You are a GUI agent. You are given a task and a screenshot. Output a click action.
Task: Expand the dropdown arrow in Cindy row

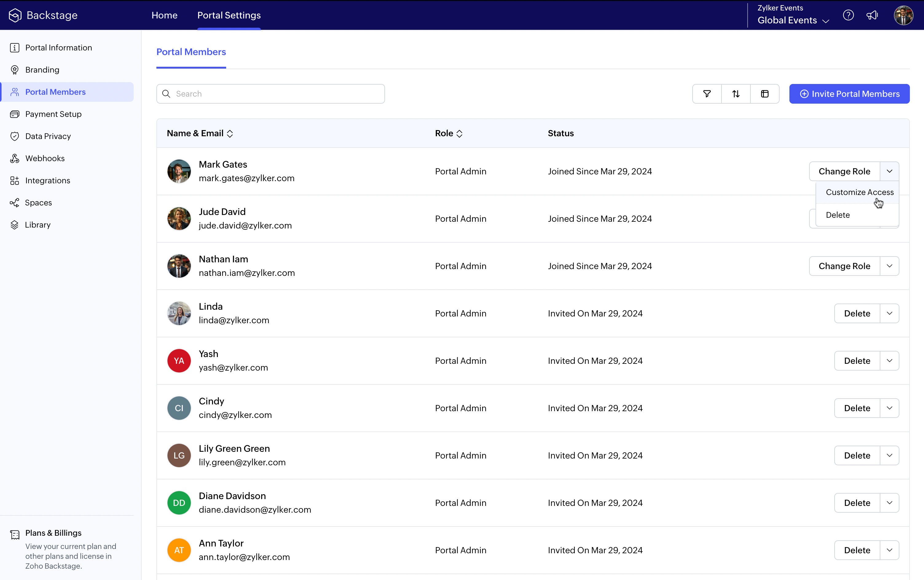point(890,408)
